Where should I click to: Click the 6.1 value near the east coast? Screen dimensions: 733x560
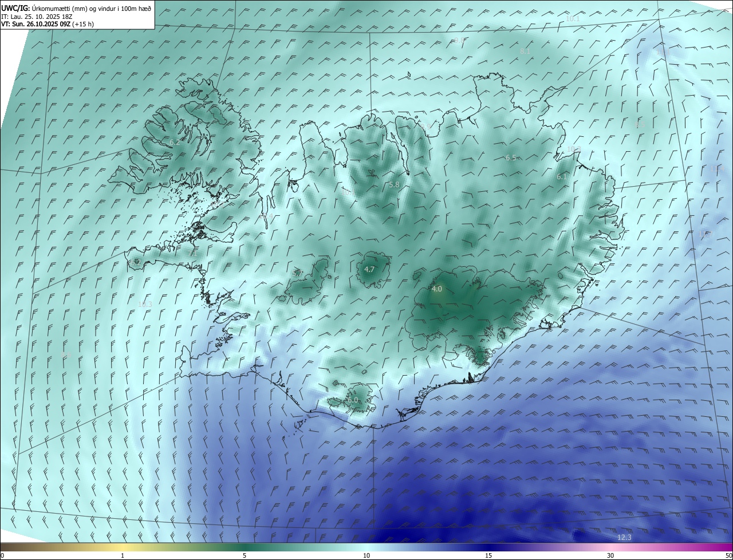pos(562,177)
